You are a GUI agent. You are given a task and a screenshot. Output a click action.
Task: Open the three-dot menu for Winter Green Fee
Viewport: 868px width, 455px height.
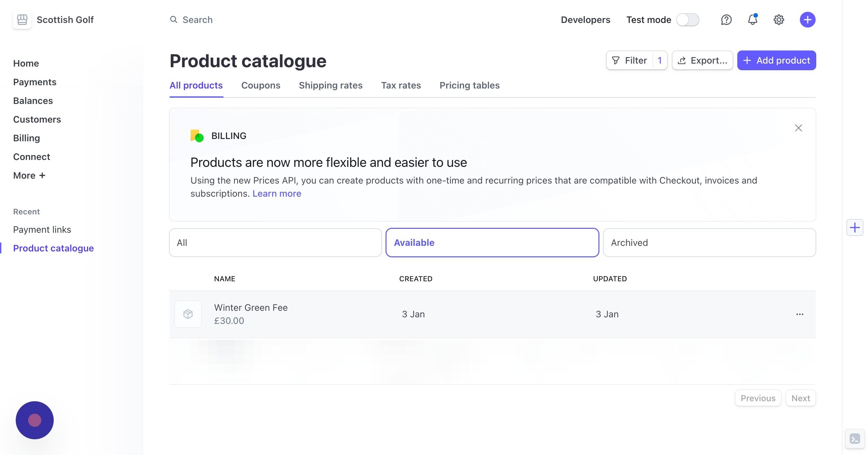coord(800,314)
